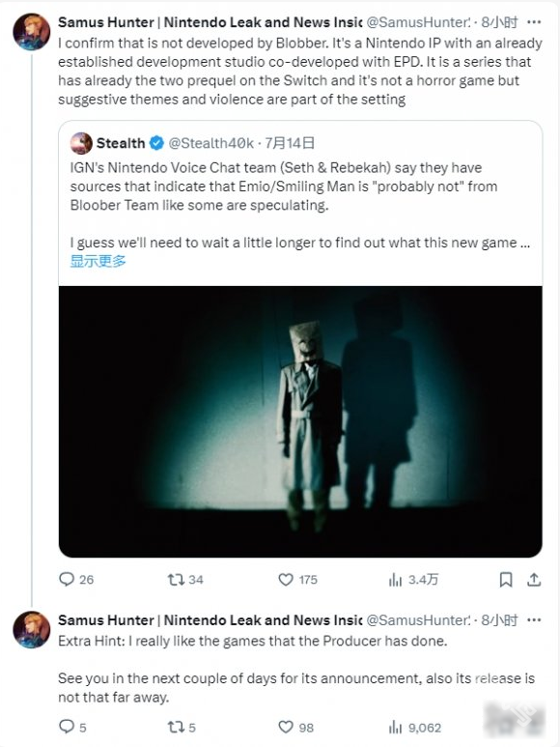Like the first tweet with 175 likes
Screen dimensions: 560x747
point(297,579)
